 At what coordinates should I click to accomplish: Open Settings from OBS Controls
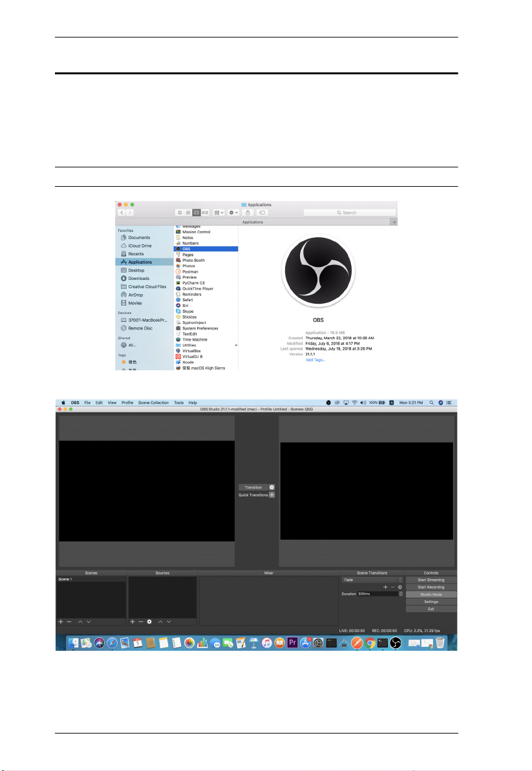(431, 602)
